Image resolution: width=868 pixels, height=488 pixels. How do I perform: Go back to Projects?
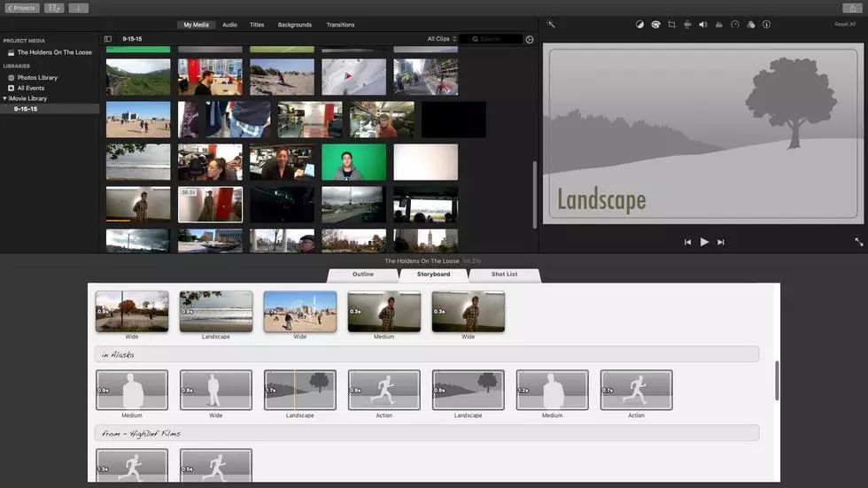(x=22, y=8)
